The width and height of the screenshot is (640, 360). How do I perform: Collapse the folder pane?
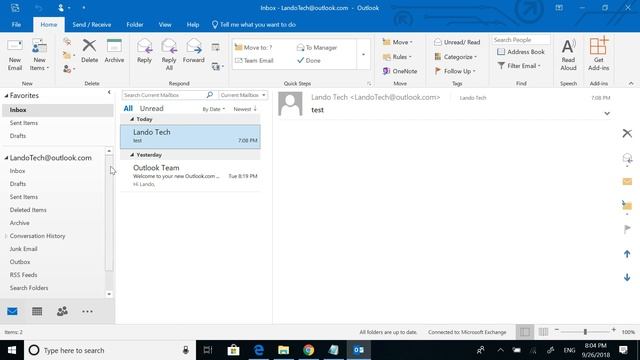click(x=109, y=92)
